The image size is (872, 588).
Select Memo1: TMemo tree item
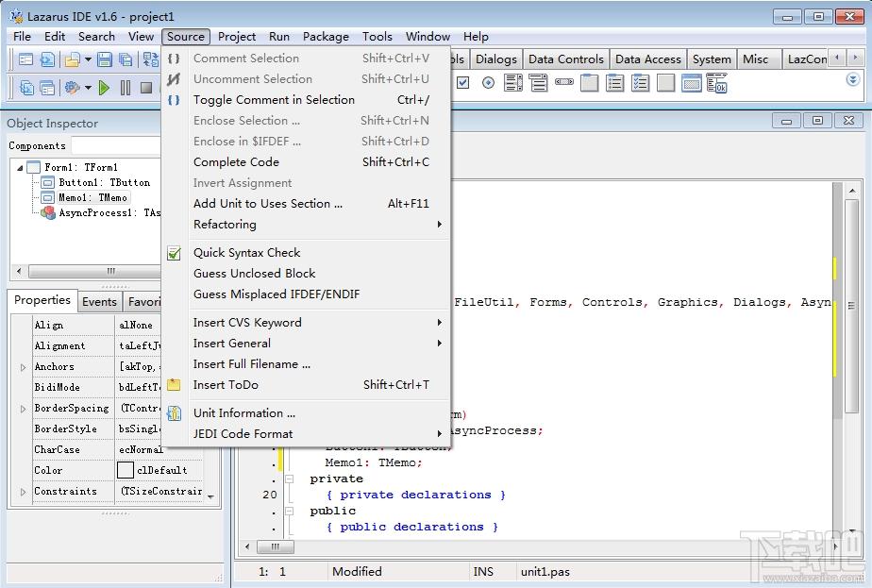pos(92,197)
